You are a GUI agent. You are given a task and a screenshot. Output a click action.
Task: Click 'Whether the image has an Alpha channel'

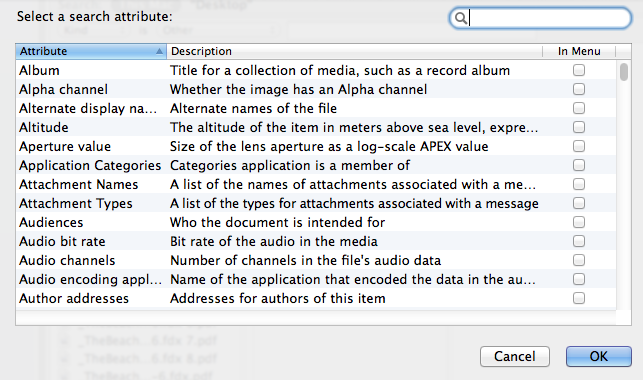click(x=299, y=89)
